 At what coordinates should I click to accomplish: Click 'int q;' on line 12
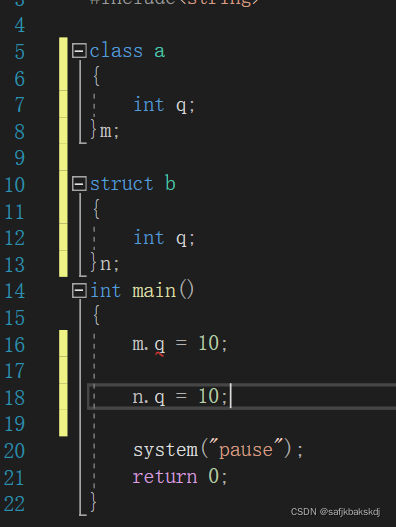pyautogui.click(x=164, y=238)
